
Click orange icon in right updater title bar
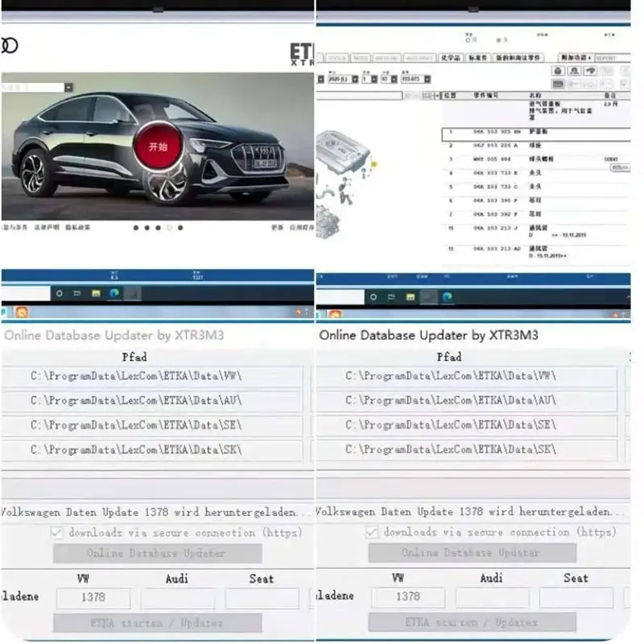[x=335, y=315]
